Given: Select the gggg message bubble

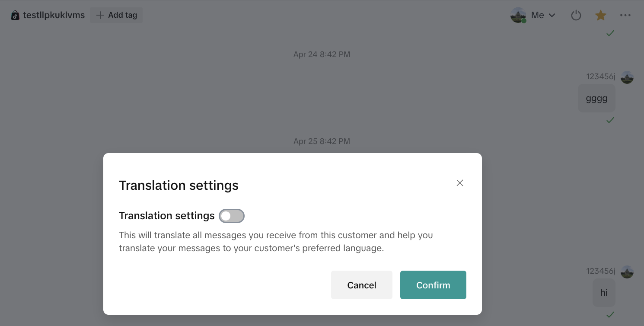Looking at the screenshot, I should (596, 99).
